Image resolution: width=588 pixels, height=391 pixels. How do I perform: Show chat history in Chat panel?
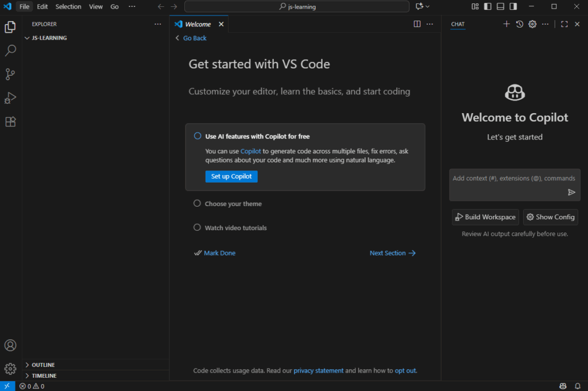coord(520,24)
